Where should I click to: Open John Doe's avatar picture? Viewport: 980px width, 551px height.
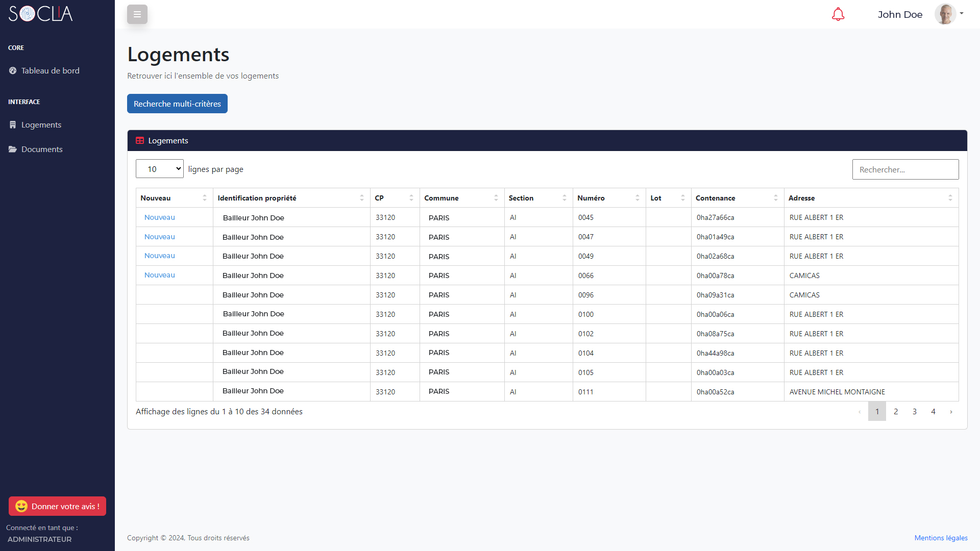[x=945, y=14]
